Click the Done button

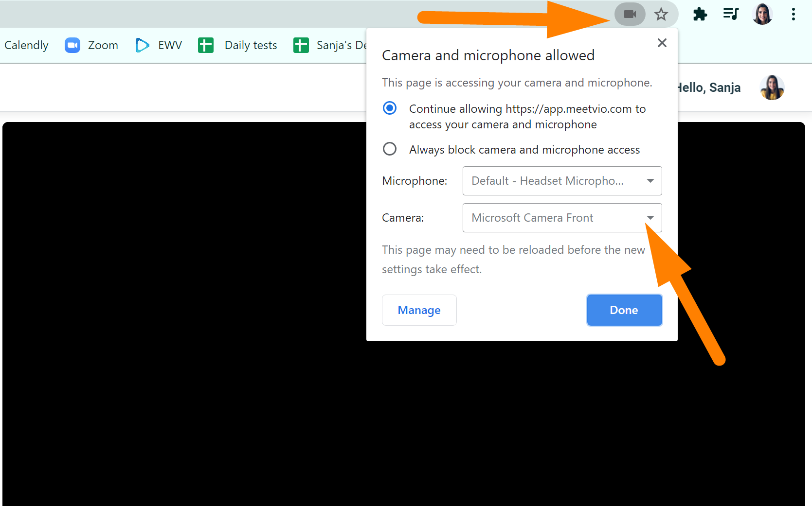(x=624, y=310)
